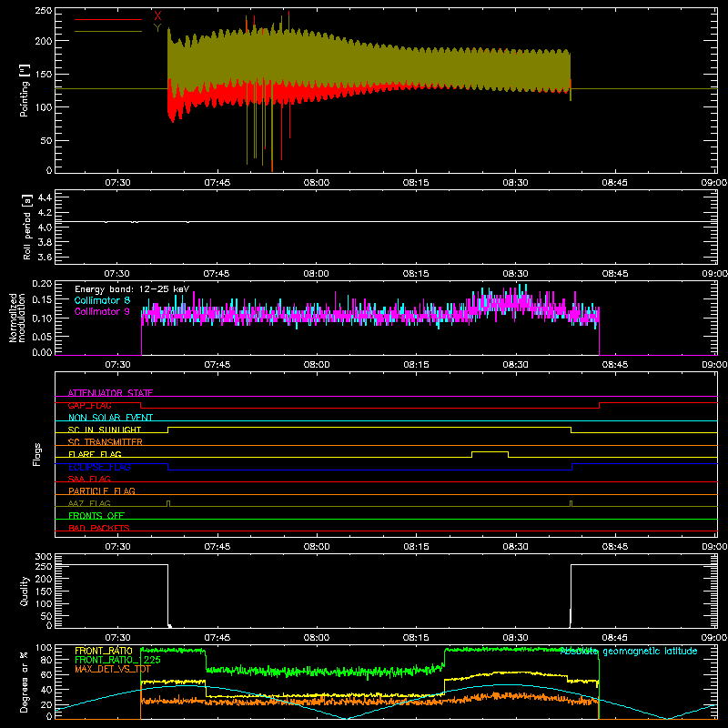Click 07:45 tick label under Roll period plot
The height and width of the screenshot is (728, 728).
pos(217,274)
